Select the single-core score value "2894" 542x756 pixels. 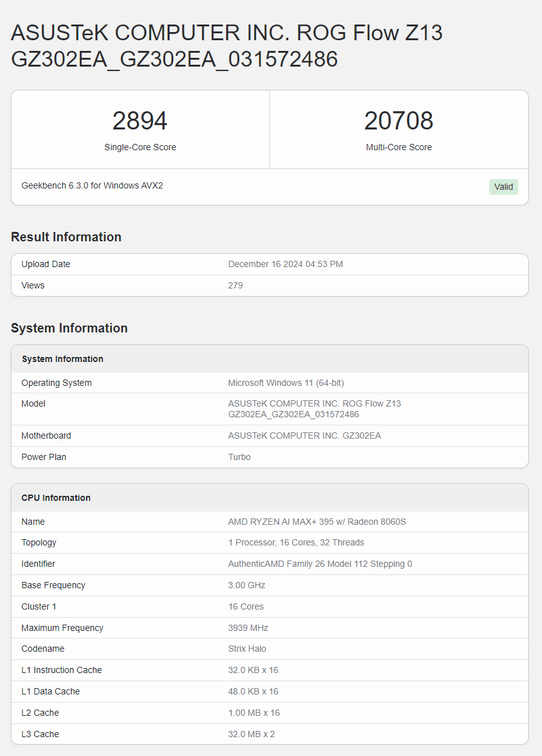click(x=140, y=121)
